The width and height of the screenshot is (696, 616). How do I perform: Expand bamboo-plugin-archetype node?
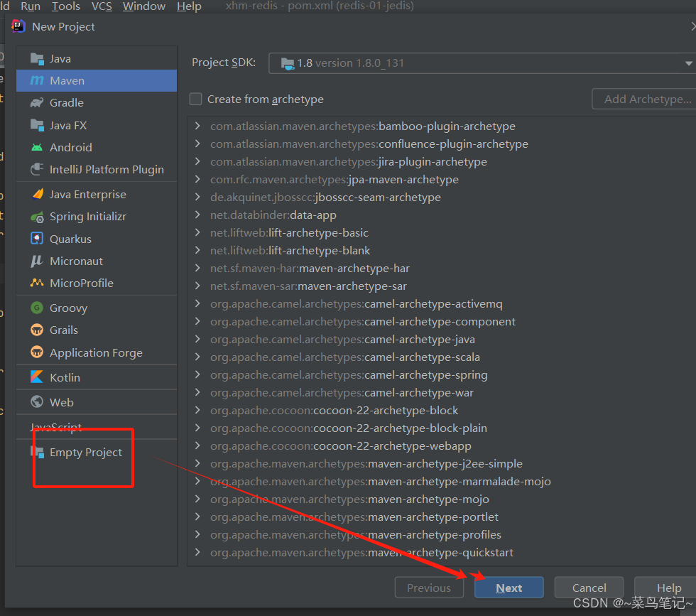click(x=197, y=126)
